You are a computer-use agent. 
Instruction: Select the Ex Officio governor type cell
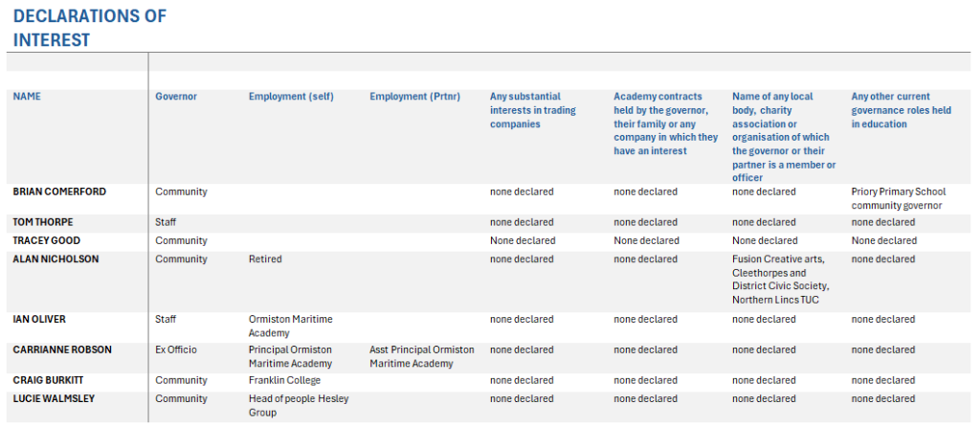click(176, 349)
